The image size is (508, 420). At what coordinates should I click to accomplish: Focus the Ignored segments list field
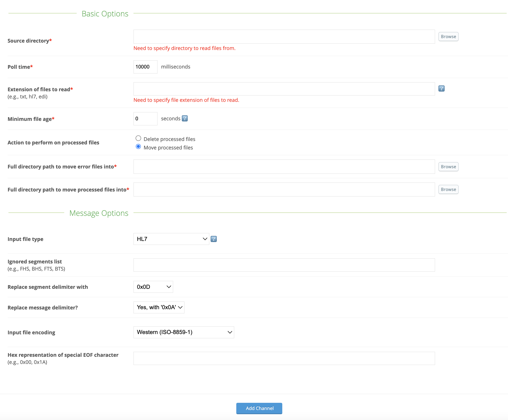pos(284,265)
